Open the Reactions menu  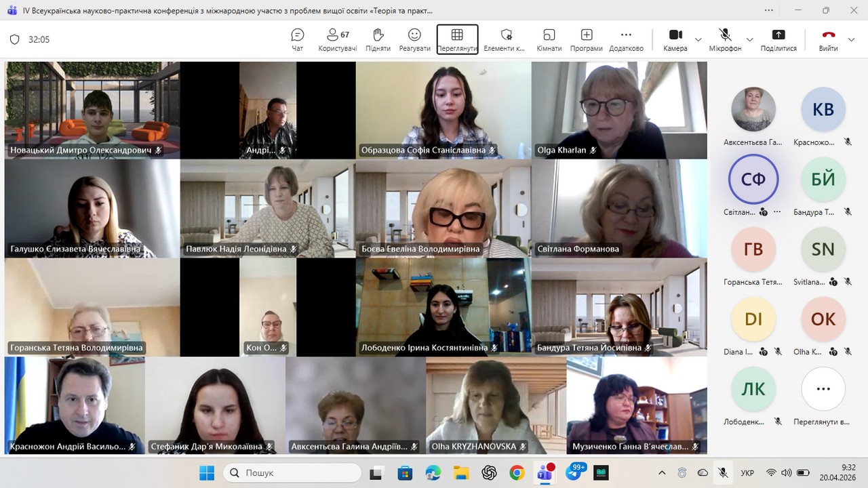coord(414,39)
